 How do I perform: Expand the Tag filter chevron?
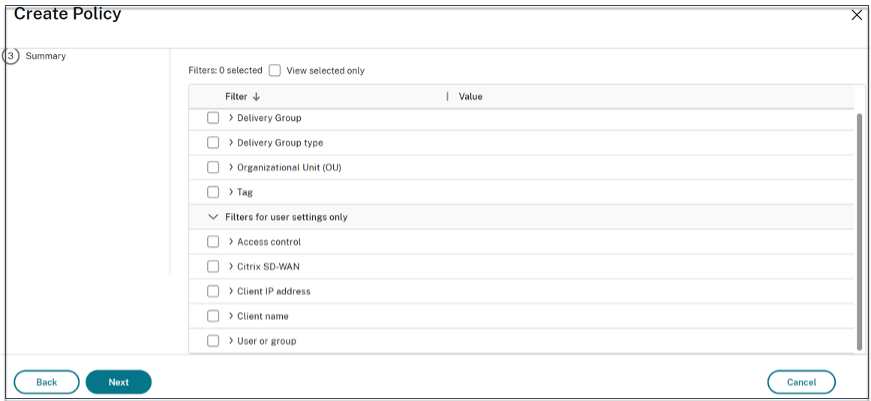click(x=231, y=192)
